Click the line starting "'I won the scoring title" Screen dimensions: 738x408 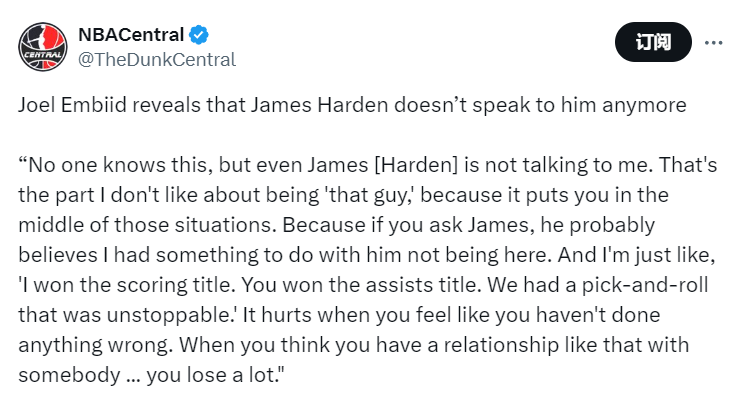tap(363, 285)
